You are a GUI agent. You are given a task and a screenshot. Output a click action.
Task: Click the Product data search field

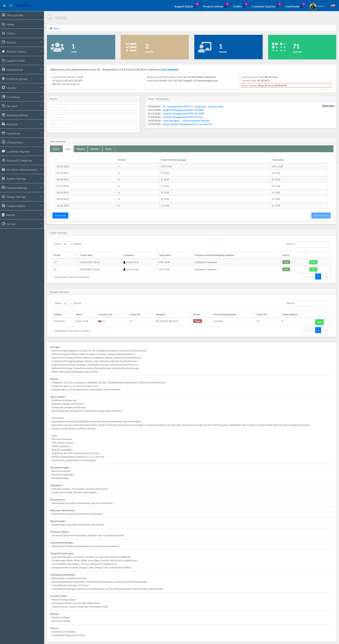pyautogui.click(x=93, y=127)
